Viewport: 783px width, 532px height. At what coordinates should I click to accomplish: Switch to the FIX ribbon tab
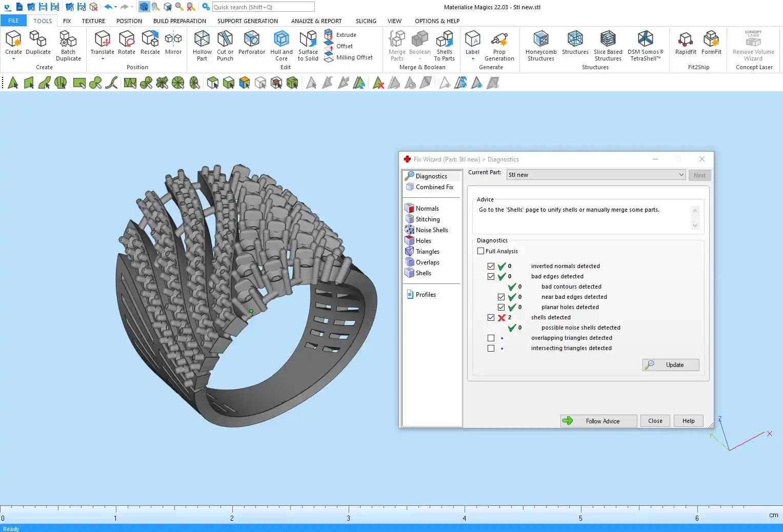67,21
